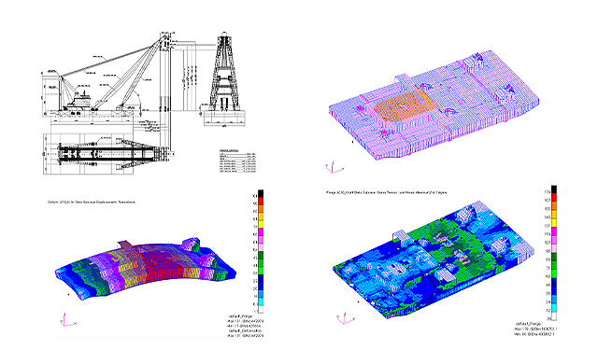Click the axis triad below the pink mesh model
The image size is (598, 364).
(x=335, y=167)
